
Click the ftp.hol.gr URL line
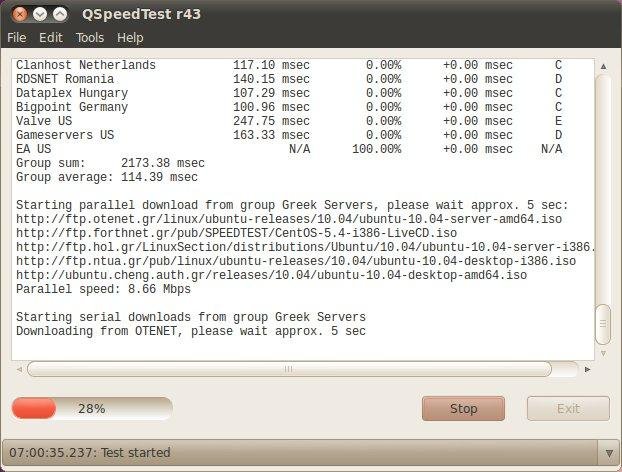pos(305,247)
